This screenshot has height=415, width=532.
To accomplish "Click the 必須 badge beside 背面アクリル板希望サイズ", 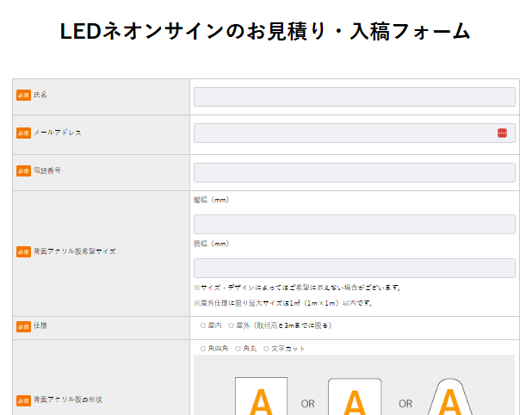I will click(x=23, y=252).
